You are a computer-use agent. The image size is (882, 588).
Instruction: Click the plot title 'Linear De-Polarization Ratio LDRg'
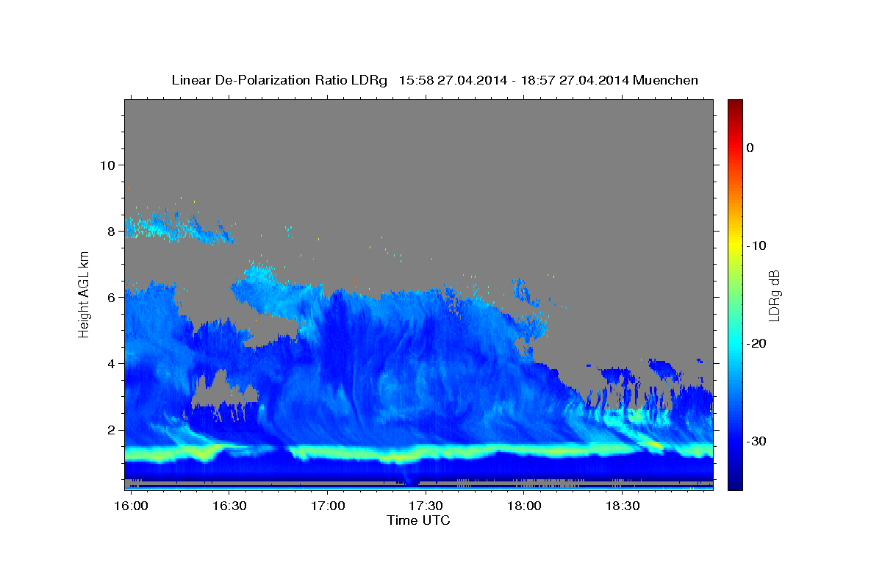coord(279,80)
